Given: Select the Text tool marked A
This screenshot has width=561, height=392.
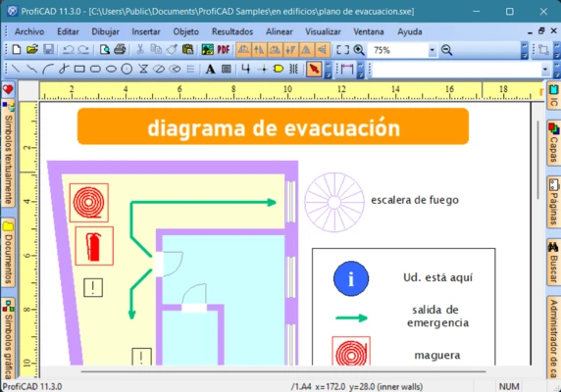Looking at the screenshot, I should (x=210, y=69).
